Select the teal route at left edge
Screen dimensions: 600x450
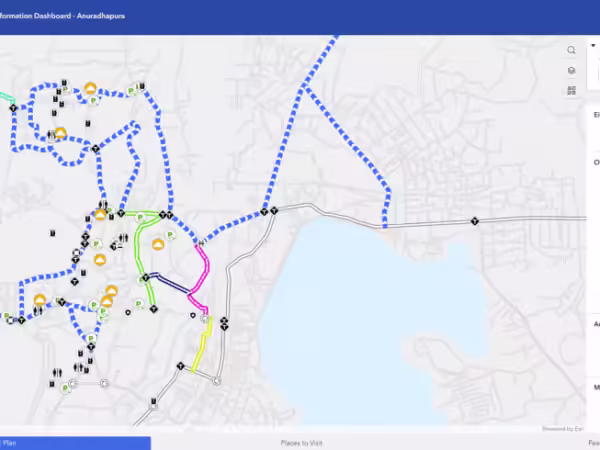pos(5,99)
